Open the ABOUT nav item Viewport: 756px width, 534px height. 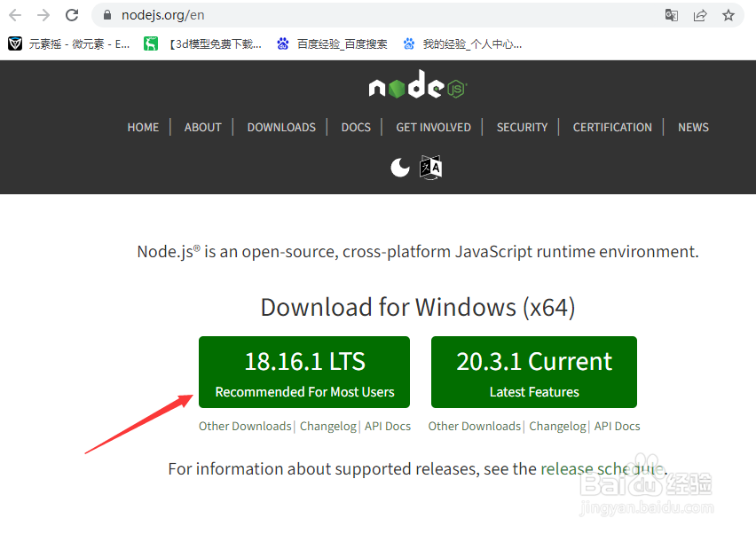pos(203,127)
